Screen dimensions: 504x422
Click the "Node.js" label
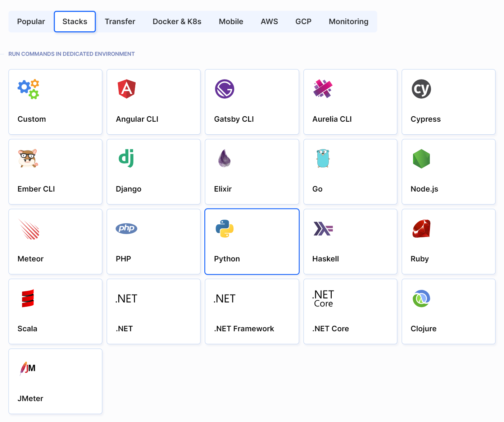tap(424, 189)
